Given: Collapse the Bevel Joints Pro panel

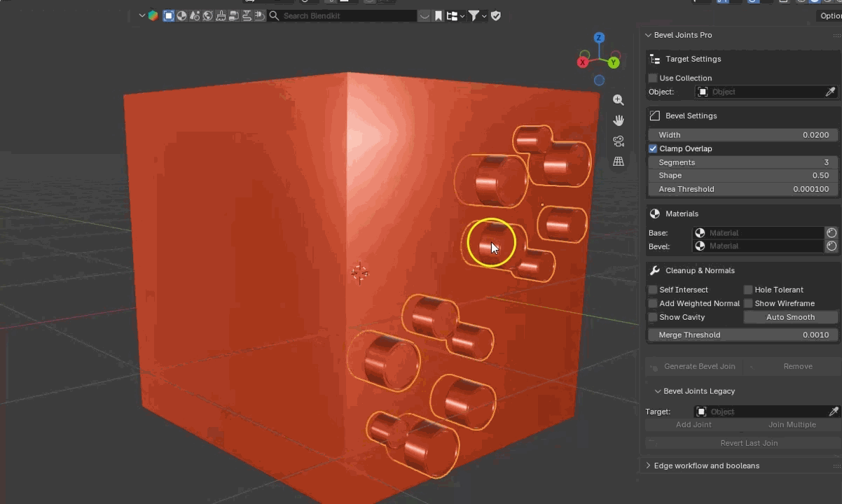Looking at the screenshot, I should (x=648, y=35).
